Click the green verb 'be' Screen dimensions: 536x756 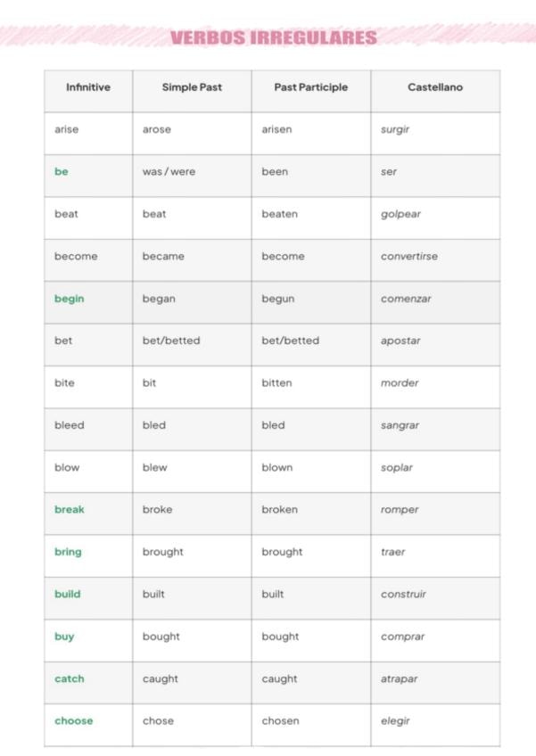point(62,172)
